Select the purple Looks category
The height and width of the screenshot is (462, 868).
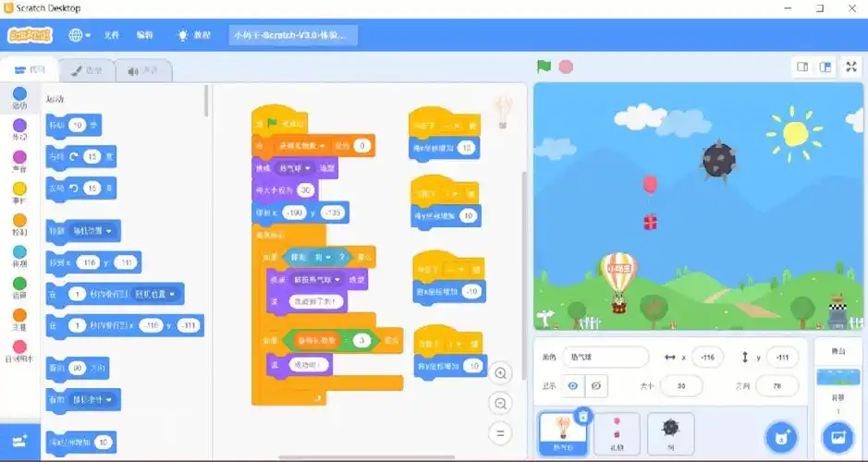[19, 129]
